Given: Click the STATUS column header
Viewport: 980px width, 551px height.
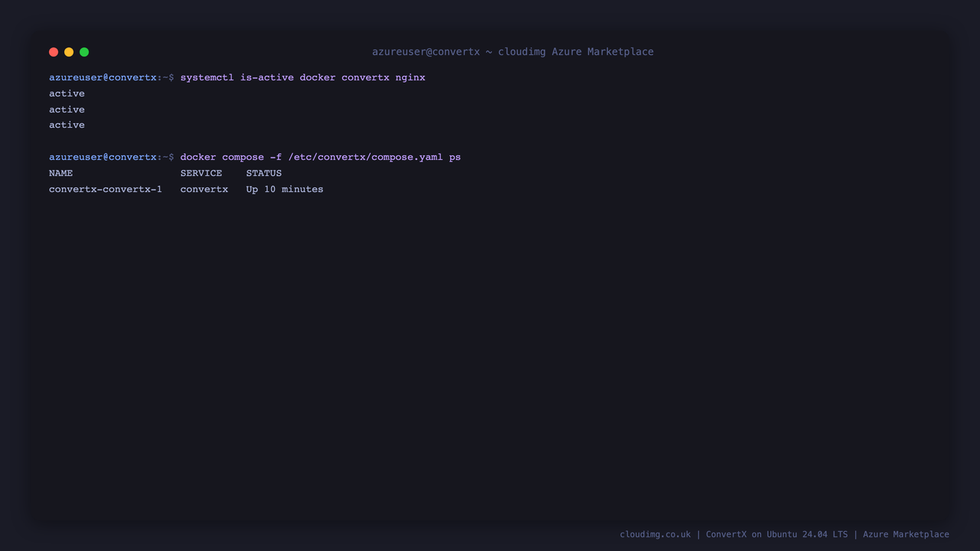Looking at the screenshot, I should pos(264,173).
